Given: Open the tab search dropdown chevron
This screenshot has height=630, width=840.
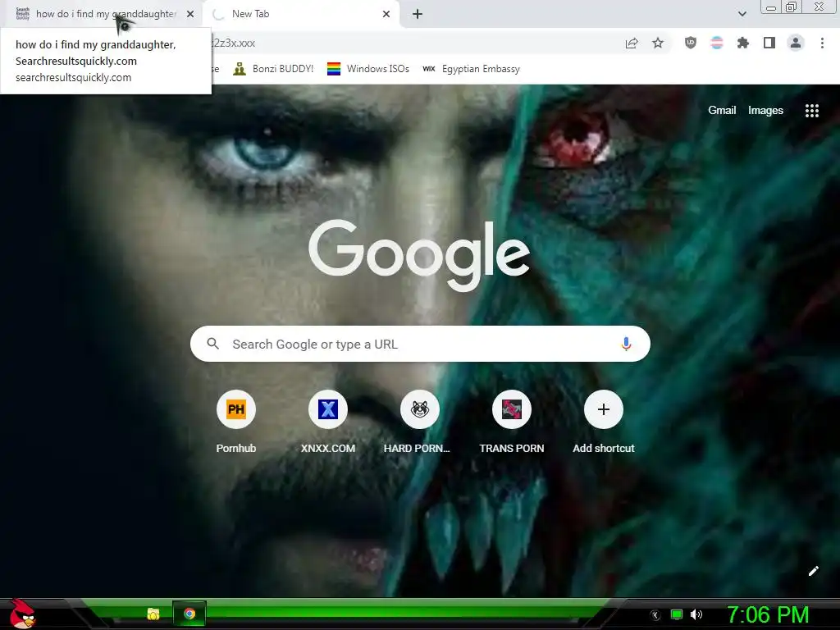Looking at the screenshot, I should 742,14.
